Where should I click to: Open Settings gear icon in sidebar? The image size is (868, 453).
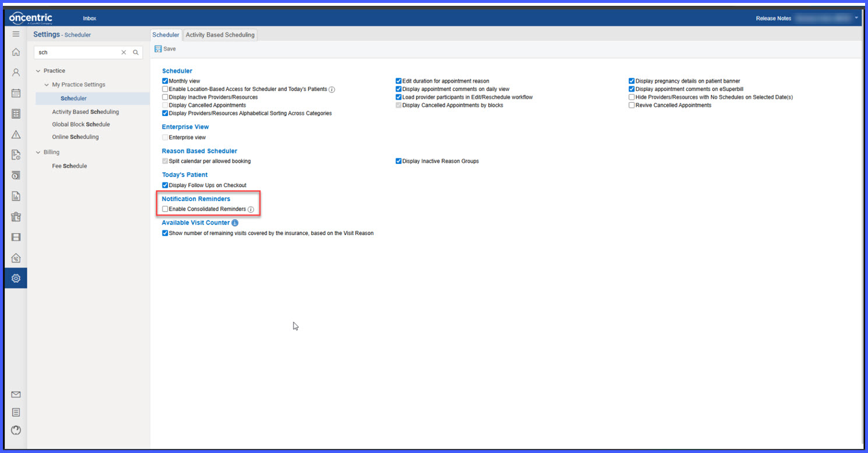16,278
